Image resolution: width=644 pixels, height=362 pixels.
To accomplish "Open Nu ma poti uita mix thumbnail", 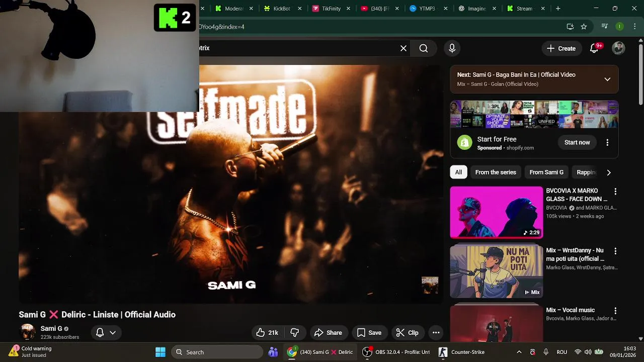I will tap(496, 271).
